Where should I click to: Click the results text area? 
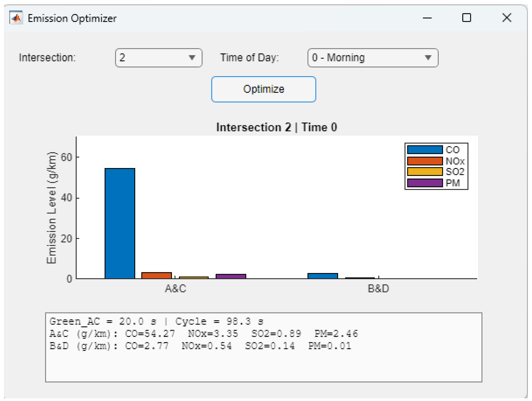tap(264, 347)
